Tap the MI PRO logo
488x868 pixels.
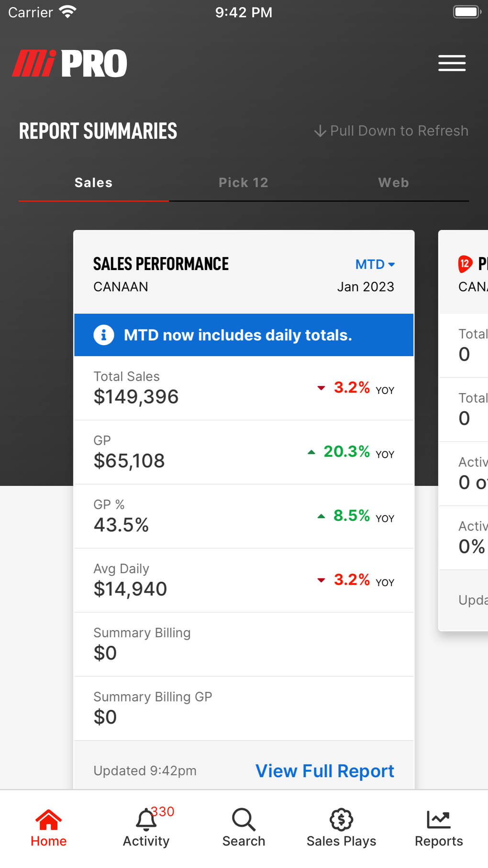(x=70, y=64)
